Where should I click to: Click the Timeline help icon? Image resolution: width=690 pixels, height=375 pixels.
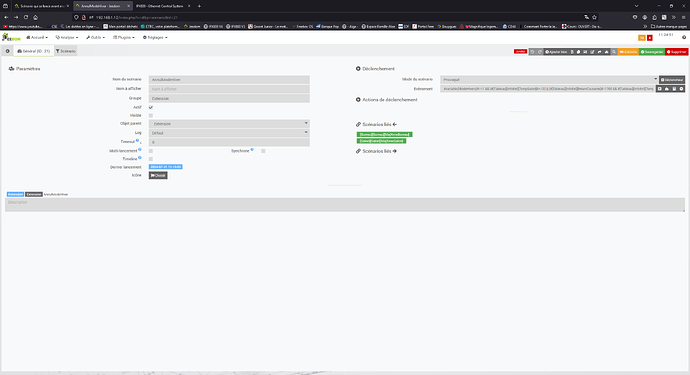click(x=140, y=158)
